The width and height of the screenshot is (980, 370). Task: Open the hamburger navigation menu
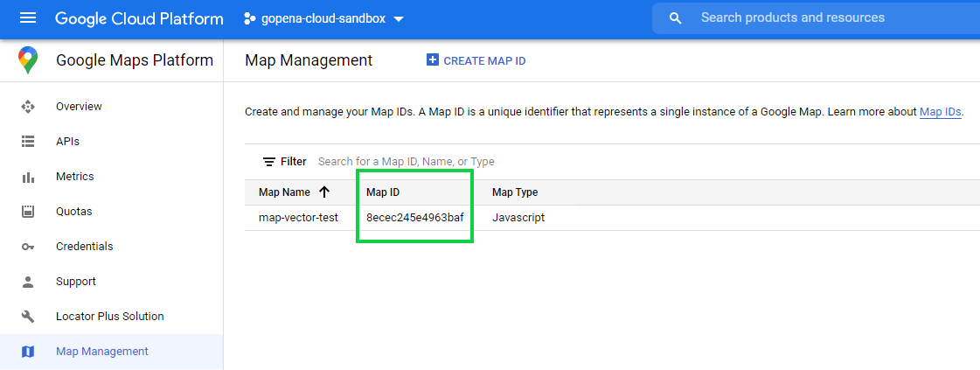pyautogui.click(x=28, y=18)
